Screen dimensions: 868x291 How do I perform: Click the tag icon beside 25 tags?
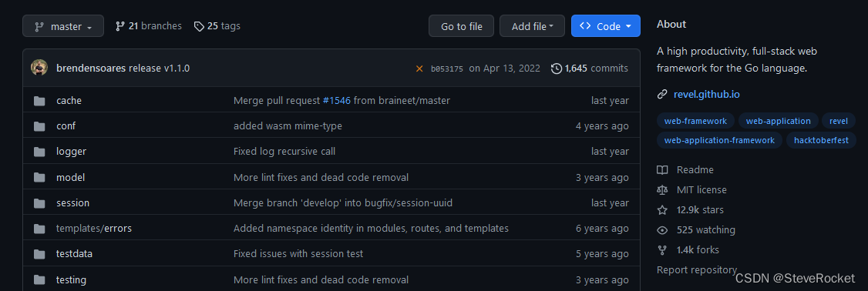coord(199,26)
